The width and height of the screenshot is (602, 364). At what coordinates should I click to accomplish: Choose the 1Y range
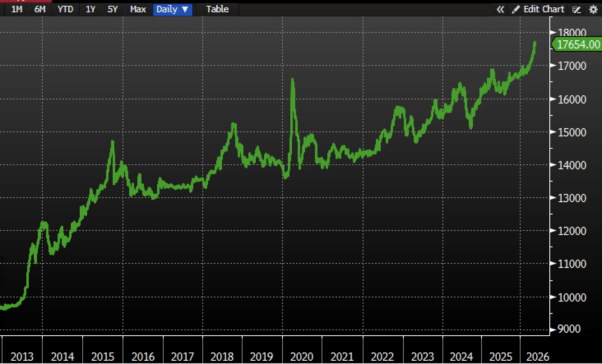coord(90,9)
